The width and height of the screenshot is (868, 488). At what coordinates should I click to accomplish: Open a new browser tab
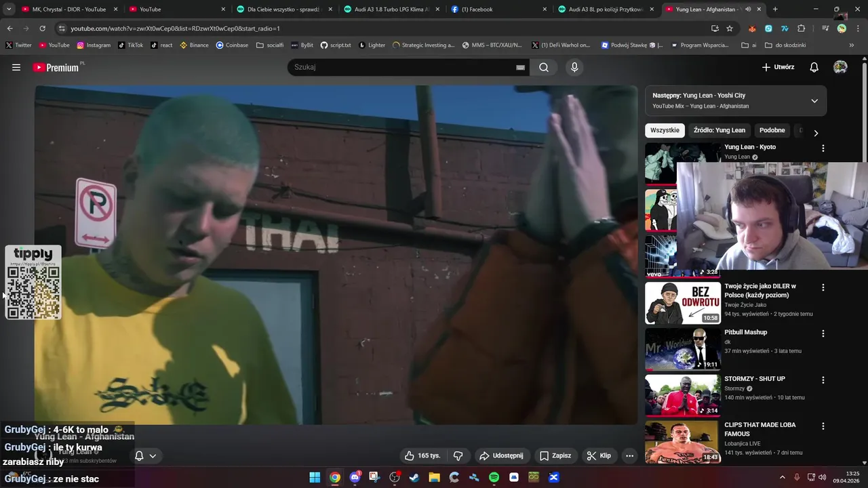775,9
